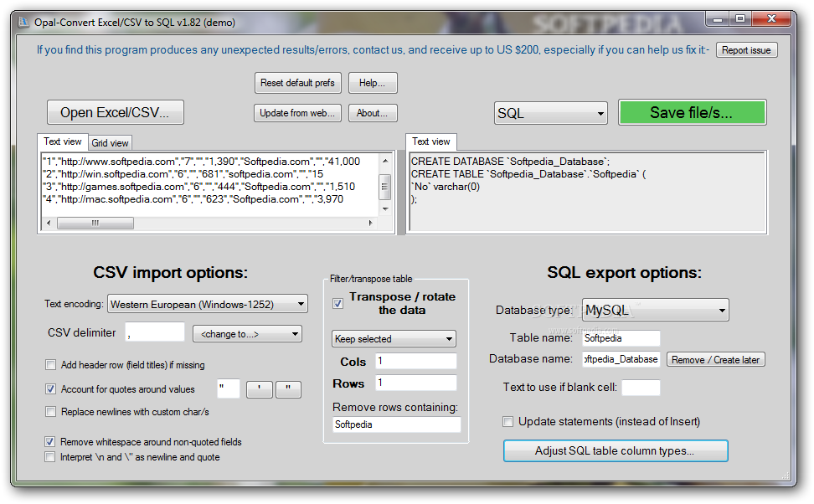Toggle Account for quotes around values
The height and width of the screenshot is (504, 814).
50,388
